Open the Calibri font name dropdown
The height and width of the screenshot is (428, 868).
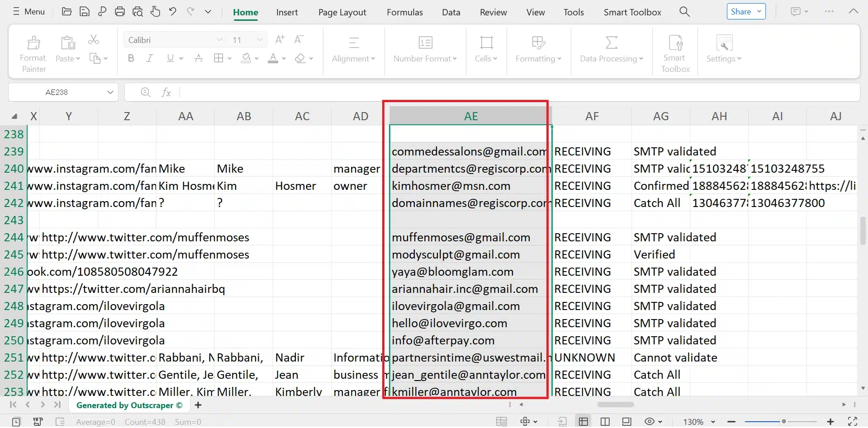[x=219, y=40]
